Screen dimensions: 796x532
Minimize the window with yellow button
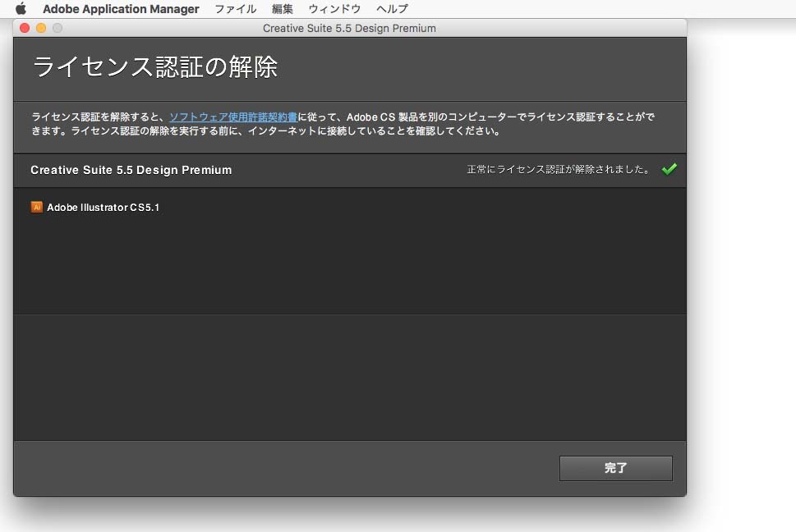41,28
